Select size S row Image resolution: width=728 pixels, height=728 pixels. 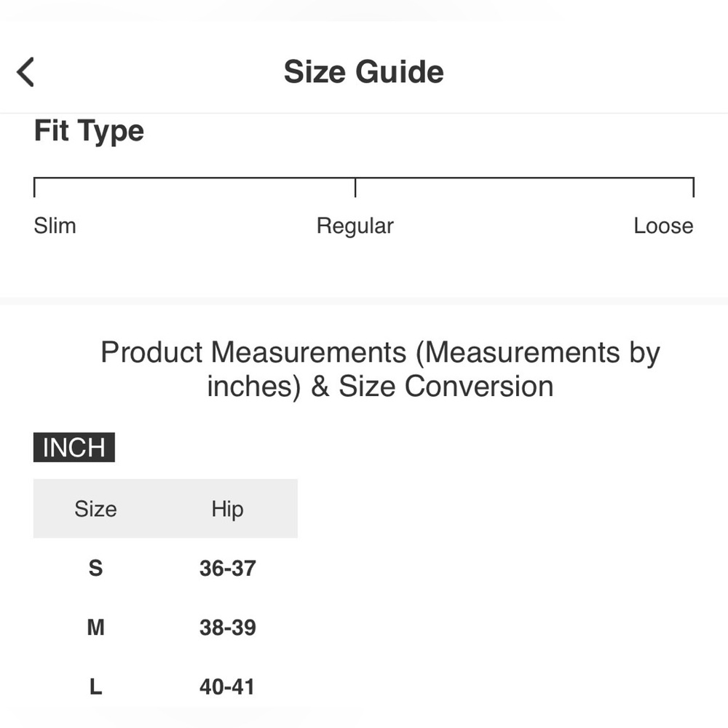[165, 569]
